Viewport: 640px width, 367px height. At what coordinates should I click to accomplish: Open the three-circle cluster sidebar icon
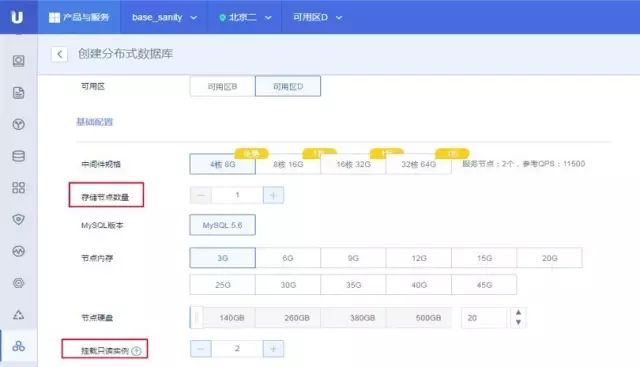18,346
